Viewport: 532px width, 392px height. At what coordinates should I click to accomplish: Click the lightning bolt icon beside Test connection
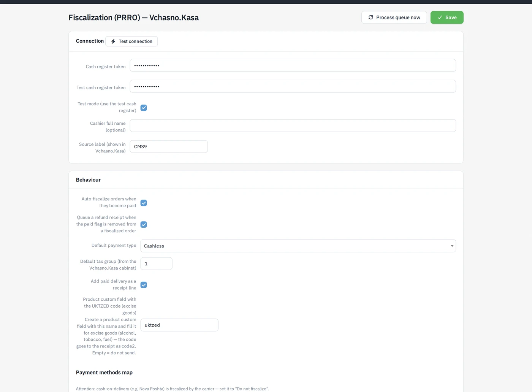pos(113,41)
